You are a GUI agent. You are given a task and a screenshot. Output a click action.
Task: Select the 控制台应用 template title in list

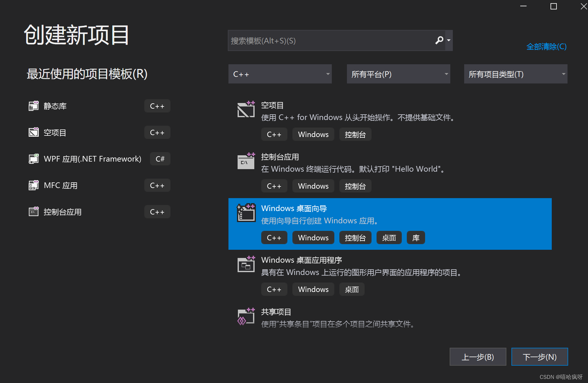click(x=280, y=157)
